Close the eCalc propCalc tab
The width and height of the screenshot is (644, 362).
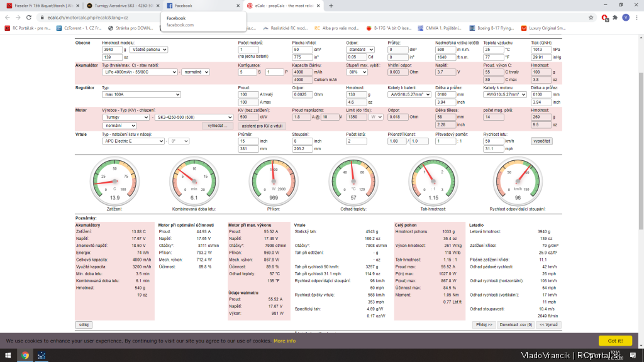coord(318,6)
